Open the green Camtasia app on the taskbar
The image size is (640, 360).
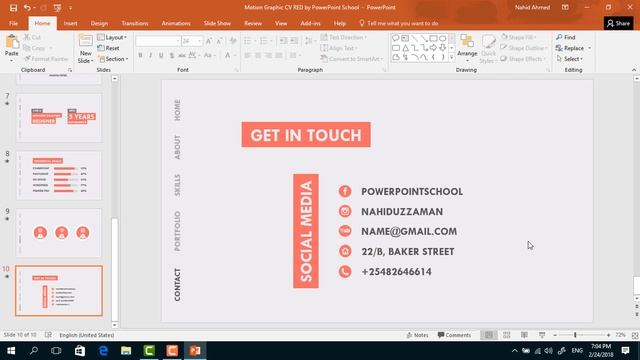point(149,351)
